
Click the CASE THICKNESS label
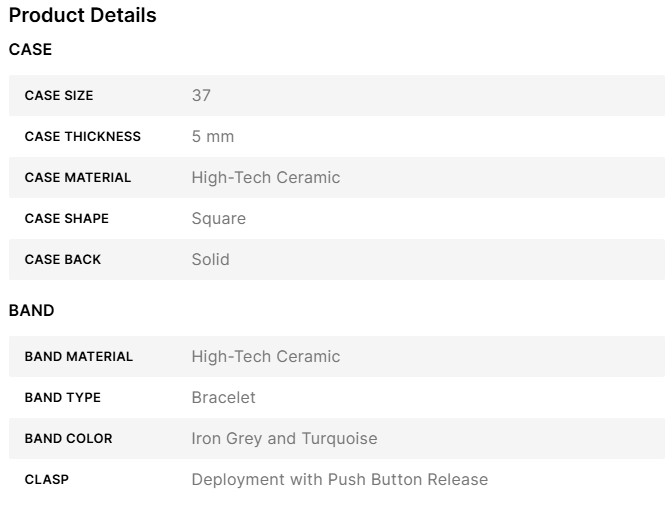[82, 137]
